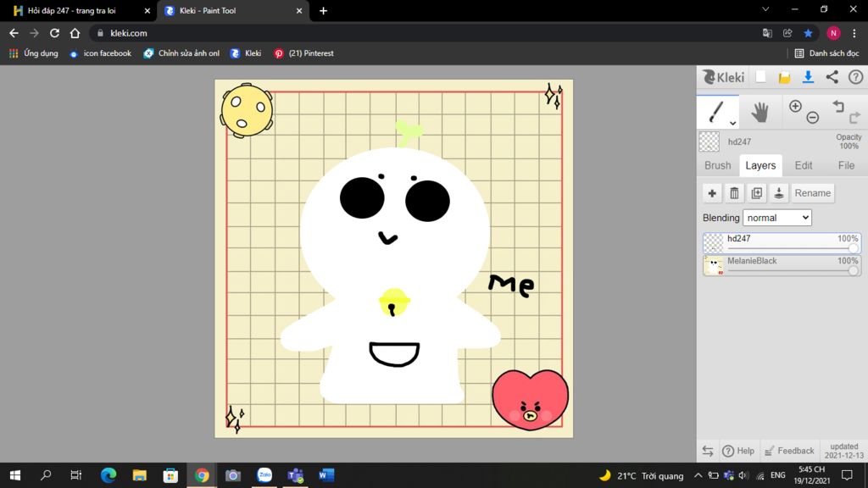The height and width of the screenshot is (488, 868).
Task: Click the ENG language indicator
Action: (778, 475)
